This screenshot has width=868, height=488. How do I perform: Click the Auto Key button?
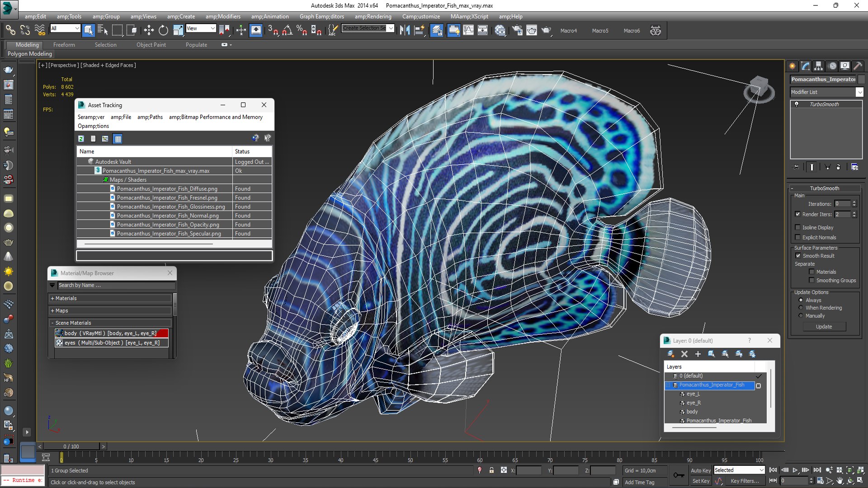pyautogui.click(x=700, y=470)
